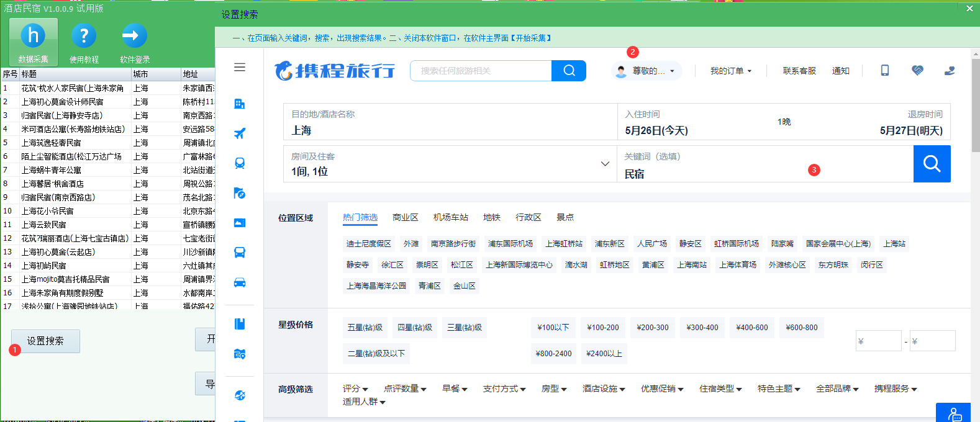
Task: Select the map route icon in sidebar
Action: pos(240,354)
